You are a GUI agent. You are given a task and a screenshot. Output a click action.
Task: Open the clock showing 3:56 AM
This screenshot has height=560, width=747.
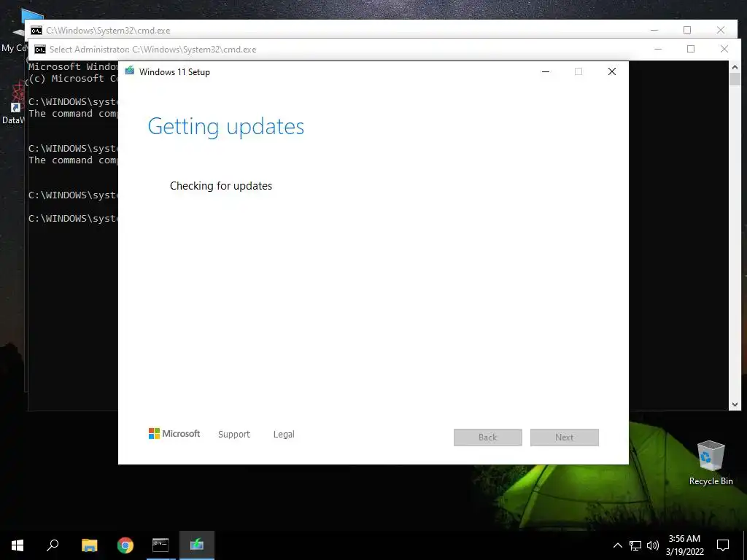684,545
